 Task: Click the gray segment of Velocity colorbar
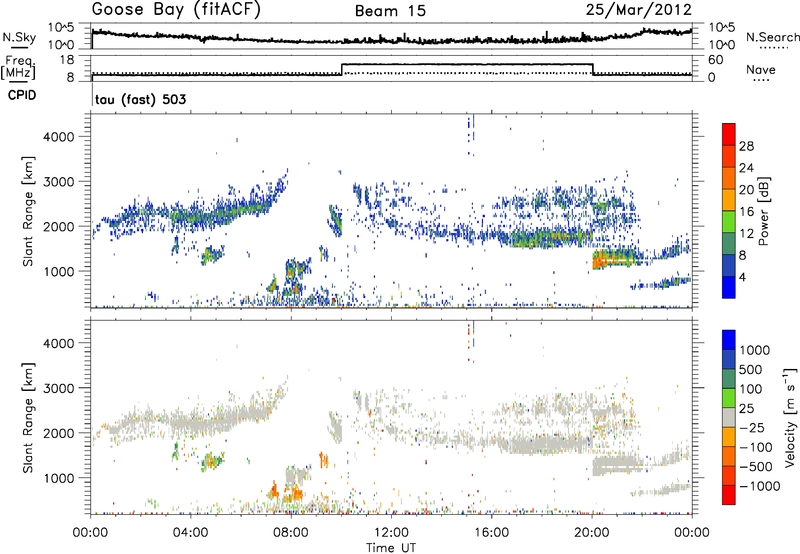[x=729, y=417]
